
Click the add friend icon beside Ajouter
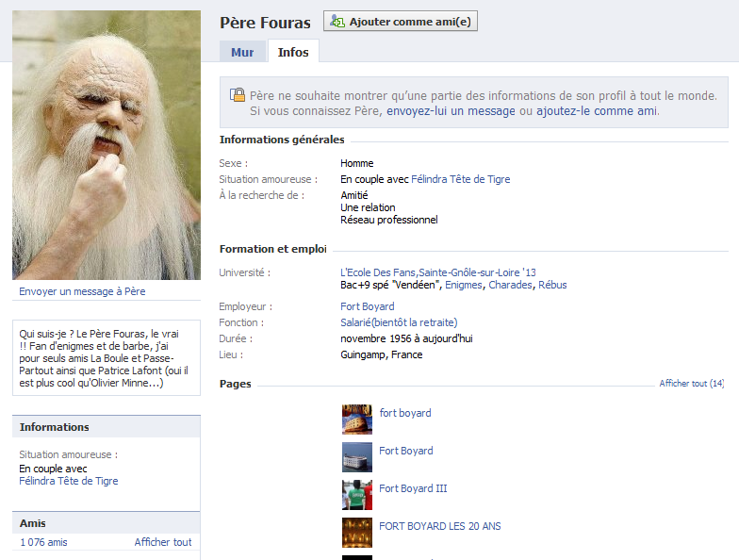coord(337,21)
